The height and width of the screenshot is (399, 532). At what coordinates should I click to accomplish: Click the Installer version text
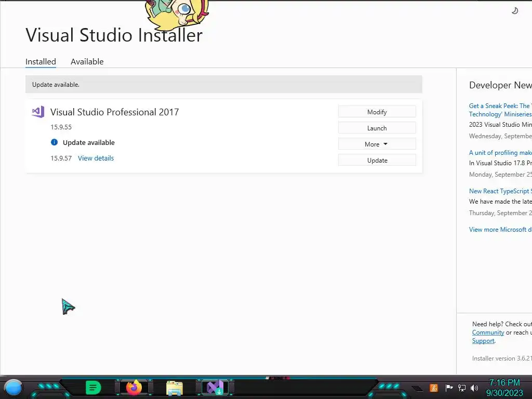click(502, 358)
